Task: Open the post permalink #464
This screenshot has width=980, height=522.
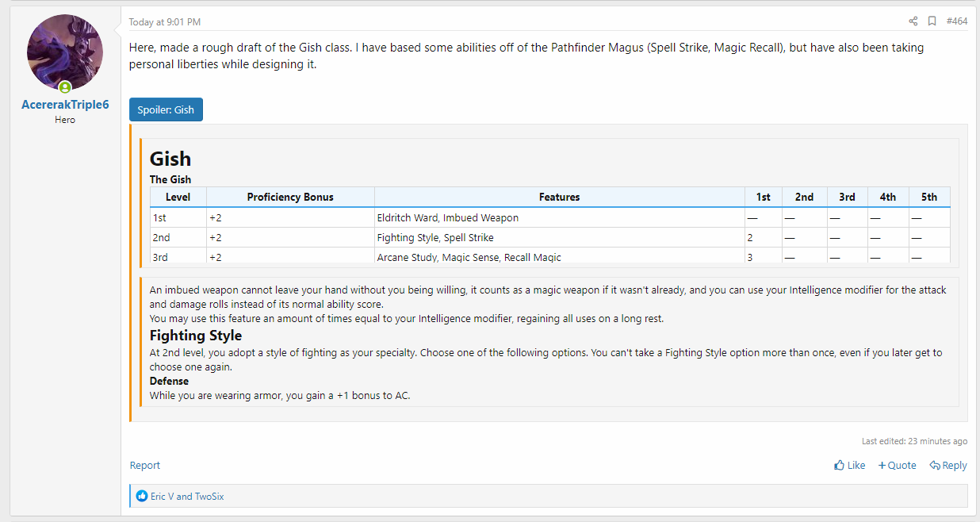Action: (x=956, y=21)
